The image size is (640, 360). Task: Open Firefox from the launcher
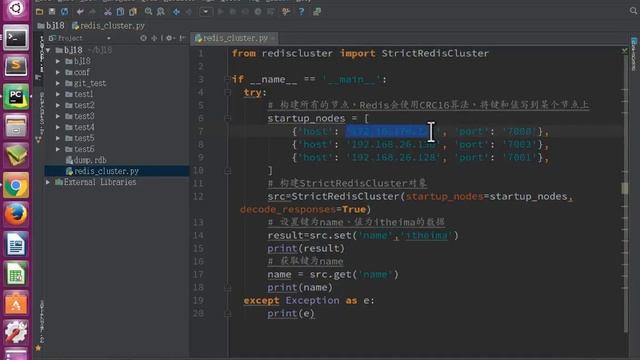coord(16,215)
